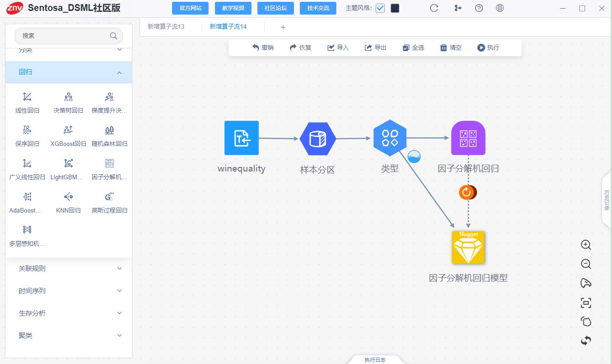Select the 样本分区 node on canvas
Screen dimensions: 612x364
click(x=318, y=139)
